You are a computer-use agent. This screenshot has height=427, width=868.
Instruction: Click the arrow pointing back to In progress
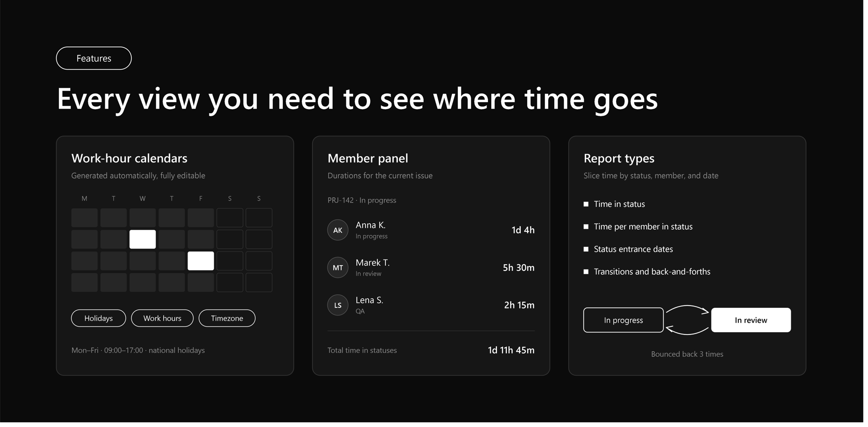click(687, 330)
